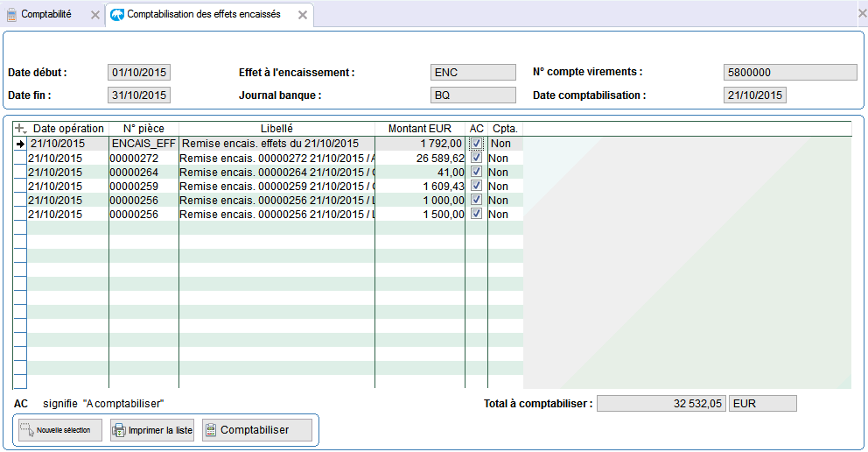Click the blue icon on Comptabilisation tab
868x452 pixels.
116,15
